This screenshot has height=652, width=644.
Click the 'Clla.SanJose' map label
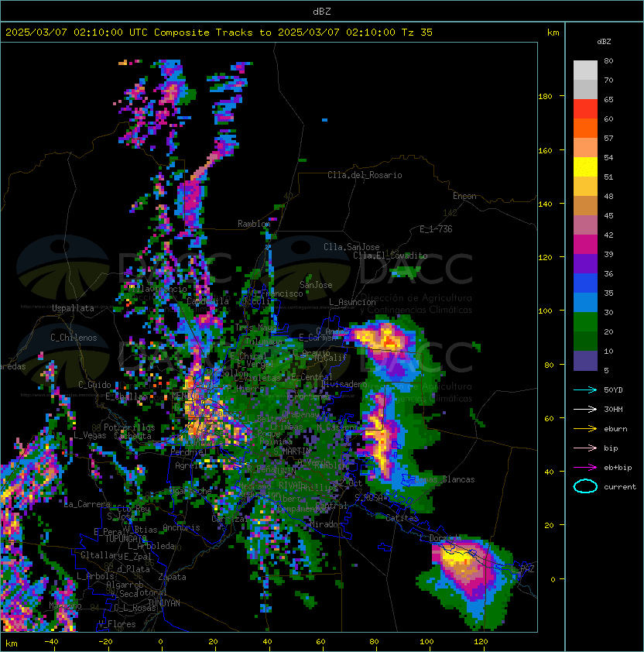pos(351,247)
